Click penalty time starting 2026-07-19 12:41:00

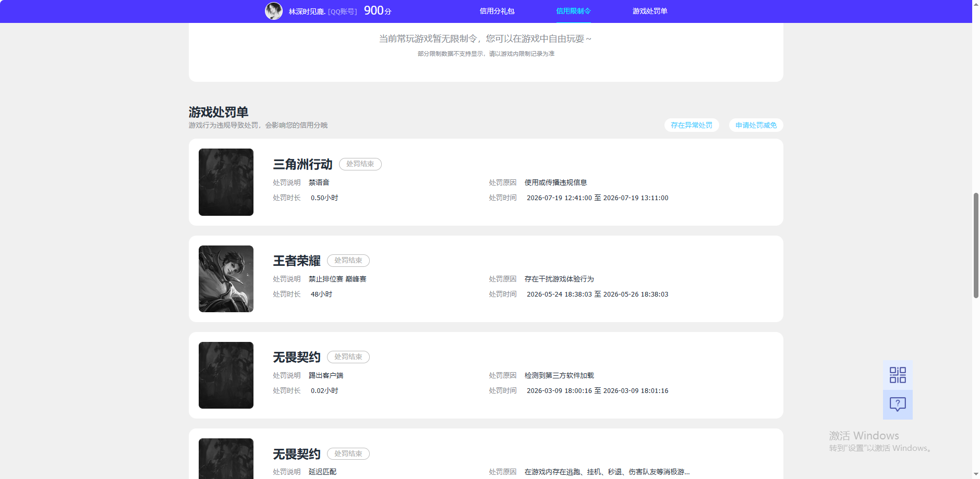point(598,198)
